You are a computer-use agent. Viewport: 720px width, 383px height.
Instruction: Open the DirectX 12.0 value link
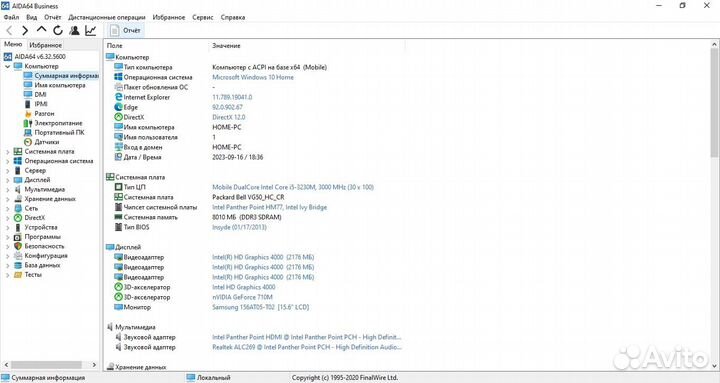tap(229, 117)
